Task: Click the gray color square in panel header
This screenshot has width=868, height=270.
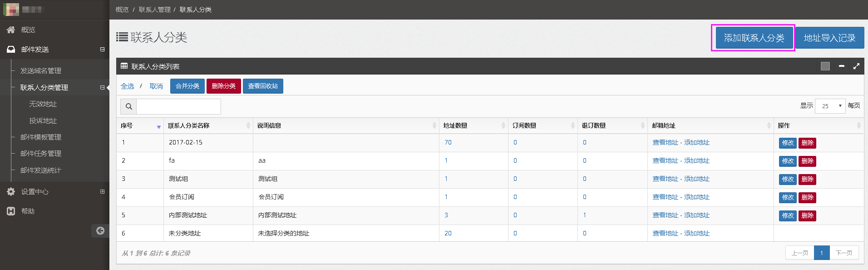Action: tap(825, 66)
